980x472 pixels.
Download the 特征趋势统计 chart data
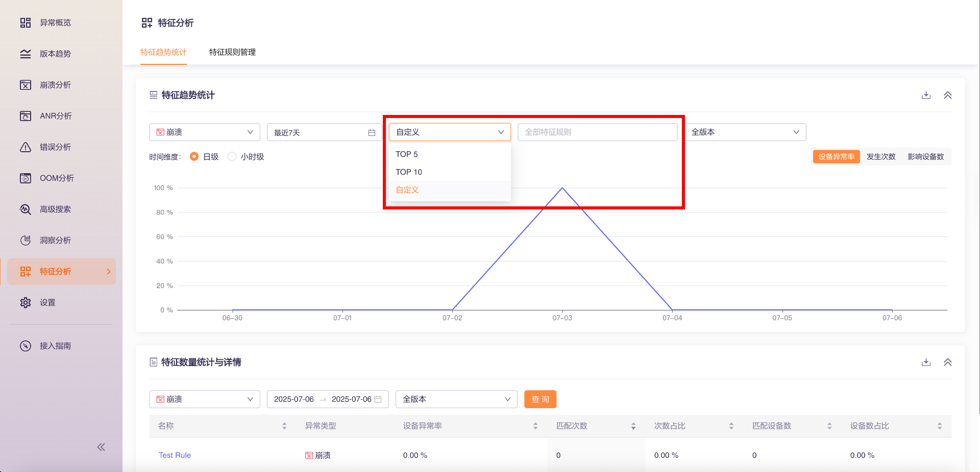pos(926,95)
